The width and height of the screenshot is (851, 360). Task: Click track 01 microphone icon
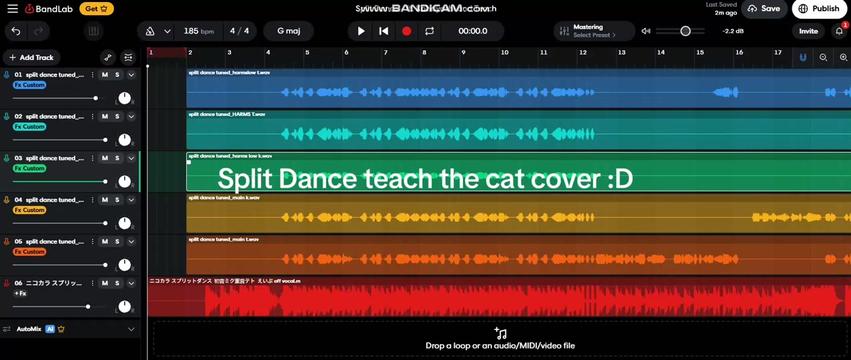[7, 75]
